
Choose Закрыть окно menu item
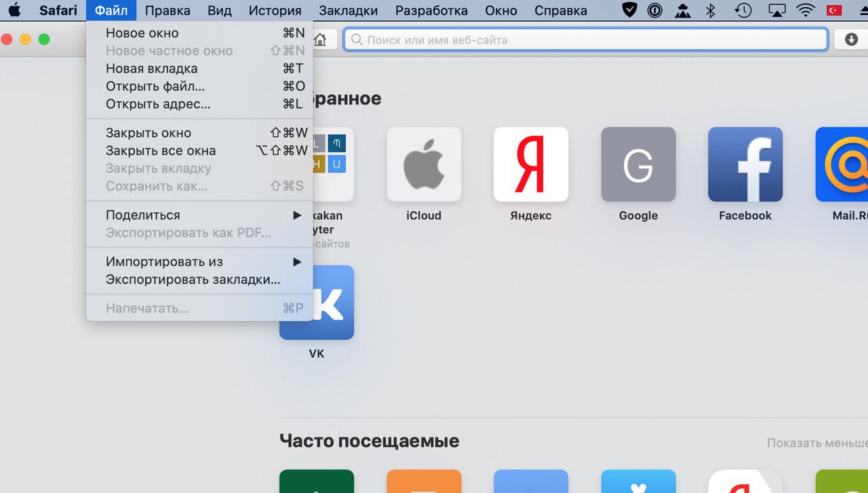point(199,133)
